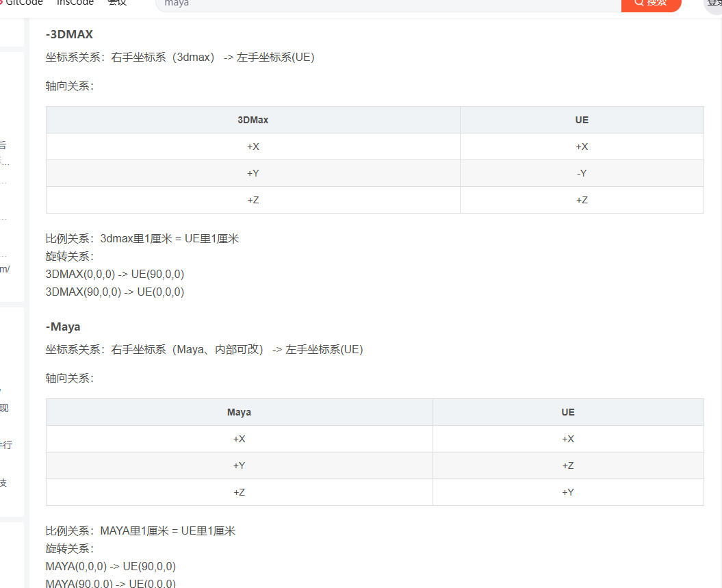Open the InsCode link in top navigation

(x=75, y=3)
